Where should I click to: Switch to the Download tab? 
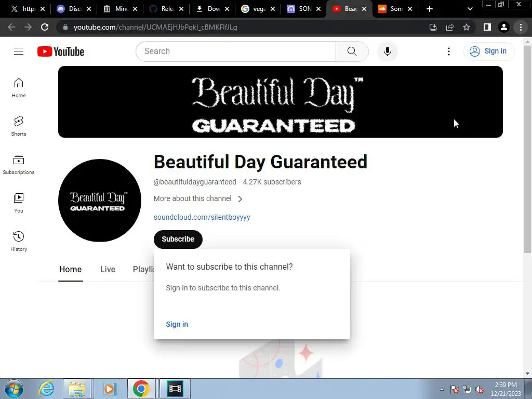coord(212,9)
